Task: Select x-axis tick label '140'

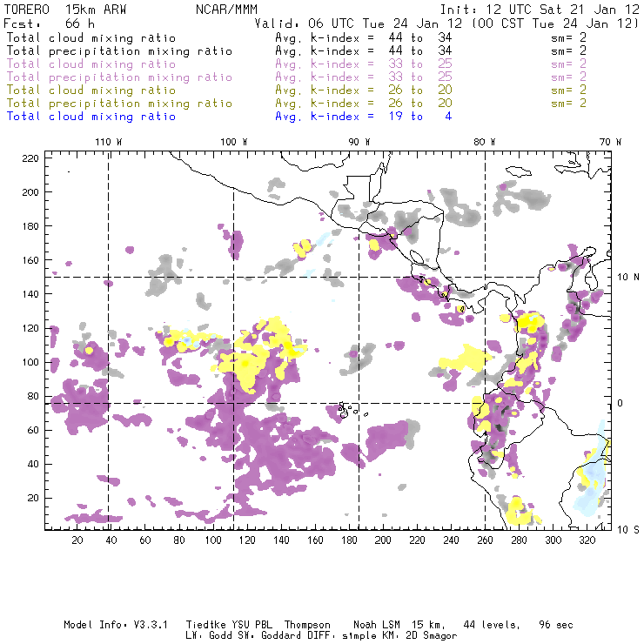Action: 281,540
